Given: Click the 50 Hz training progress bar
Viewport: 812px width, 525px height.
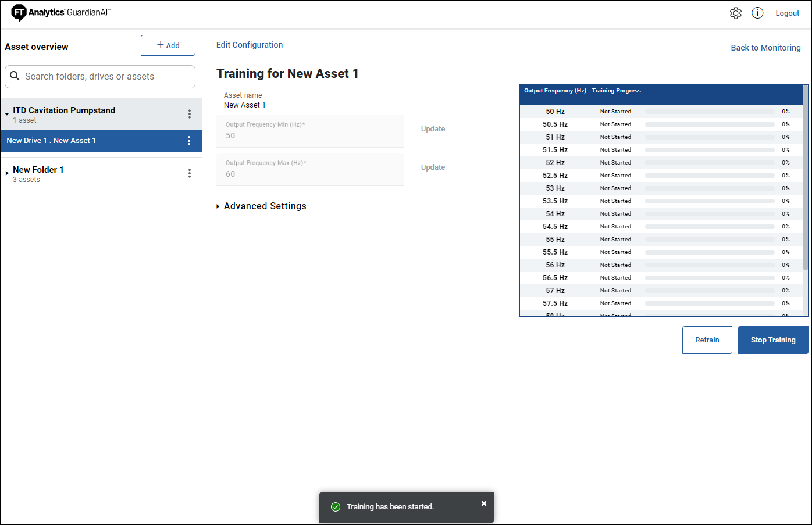Looking at the screenshot, I should pos(709,112).
